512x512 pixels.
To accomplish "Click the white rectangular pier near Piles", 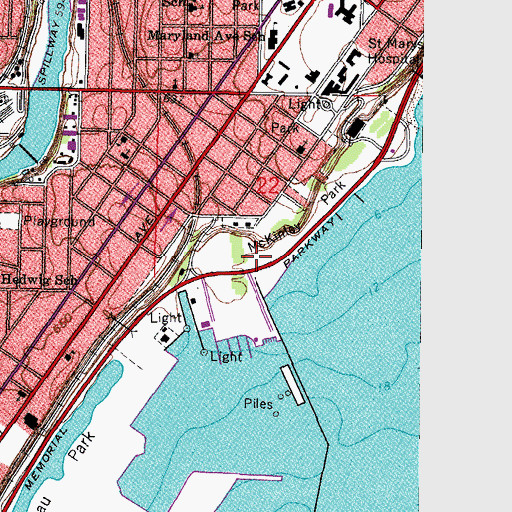I will (x=293, y=385).
